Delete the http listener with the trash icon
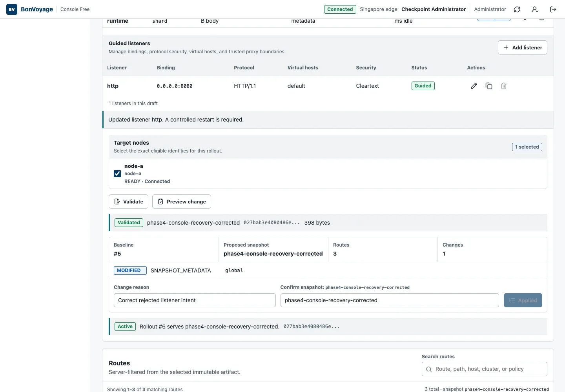 point(504,86)
